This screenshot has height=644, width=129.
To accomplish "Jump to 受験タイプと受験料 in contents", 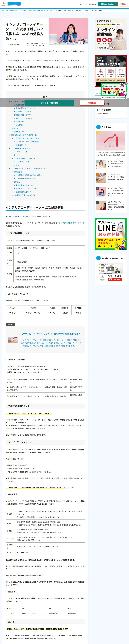I will (x=24, y=112).
